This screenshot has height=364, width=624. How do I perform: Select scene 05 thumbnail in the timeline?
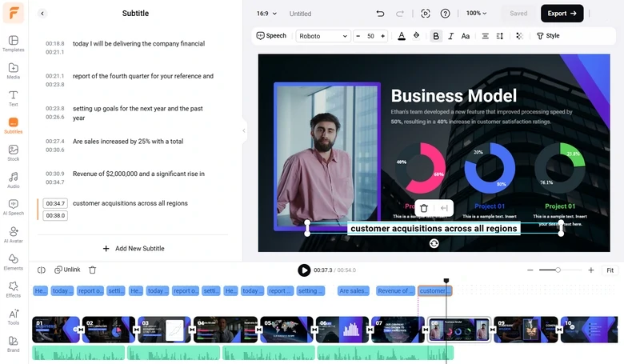pyautogui.click(x=286, y=330)
